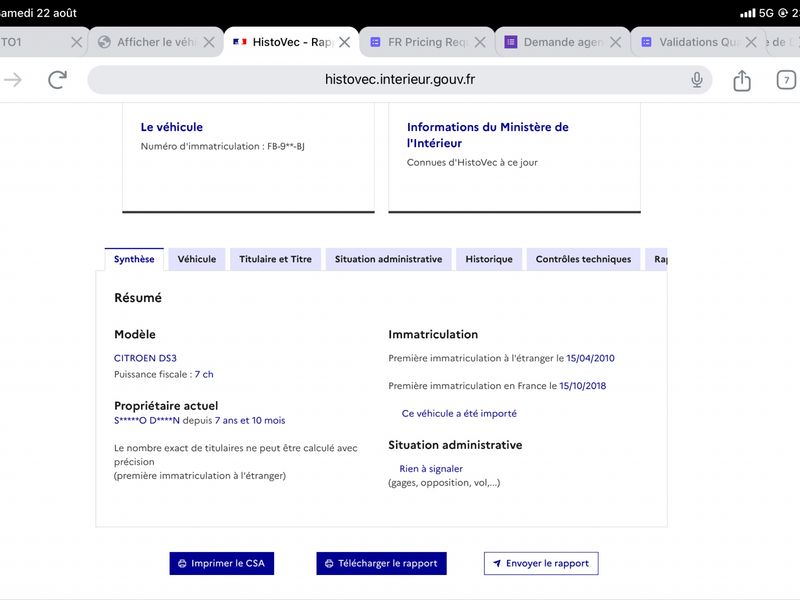Click the Rien à signaler status text
Viewport: 800px width, 600px height.
click(x=431, y=468)
